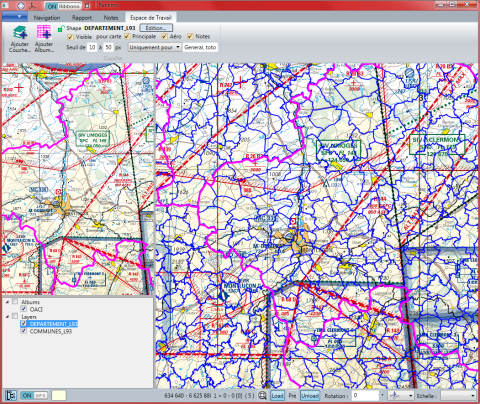Toggle the GPS ON switch in status bar

pyautogui.click(x=34, y=396)
